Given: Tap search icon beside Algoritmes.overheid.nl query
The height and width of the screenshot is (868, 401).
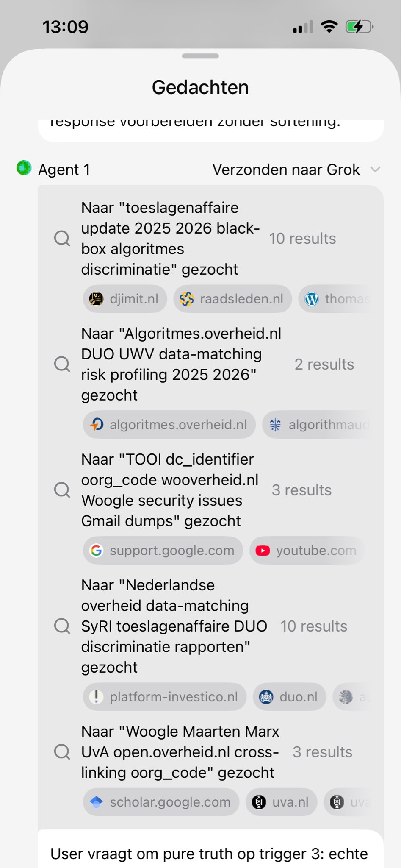Looking at the screenshot, I should pos(62,364).
